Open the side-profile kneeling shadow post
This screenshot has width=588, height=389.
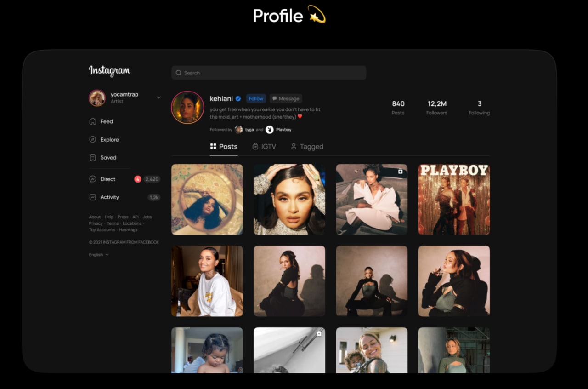click(x=289, y=281)
